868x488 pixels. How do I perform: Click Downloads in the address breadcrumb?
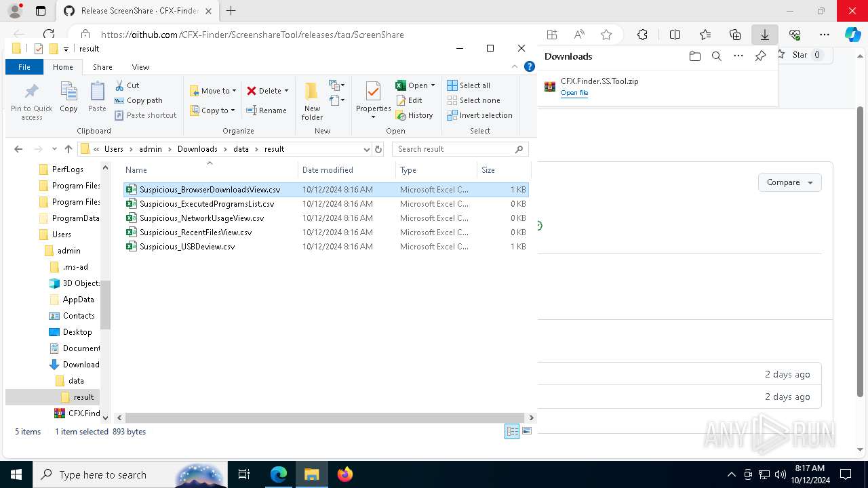197,149
